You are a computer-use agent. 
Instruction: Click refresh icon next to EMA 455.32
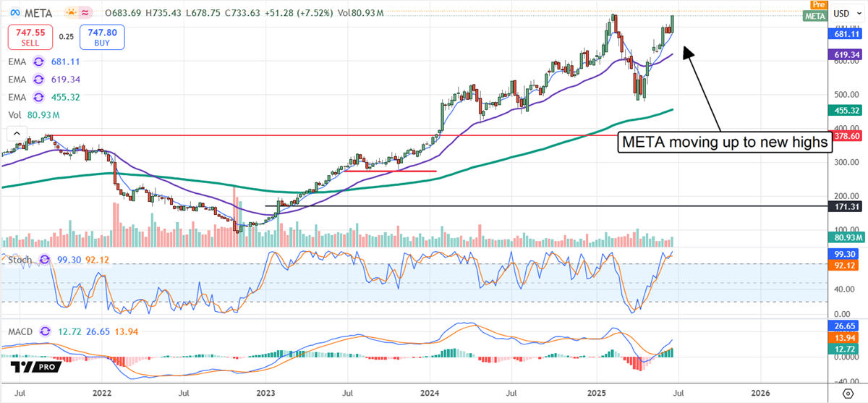40,97
